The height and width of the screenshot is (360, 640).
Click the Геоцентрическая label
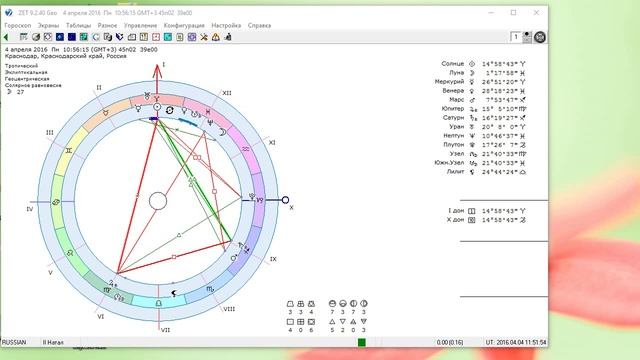(27, 79)
